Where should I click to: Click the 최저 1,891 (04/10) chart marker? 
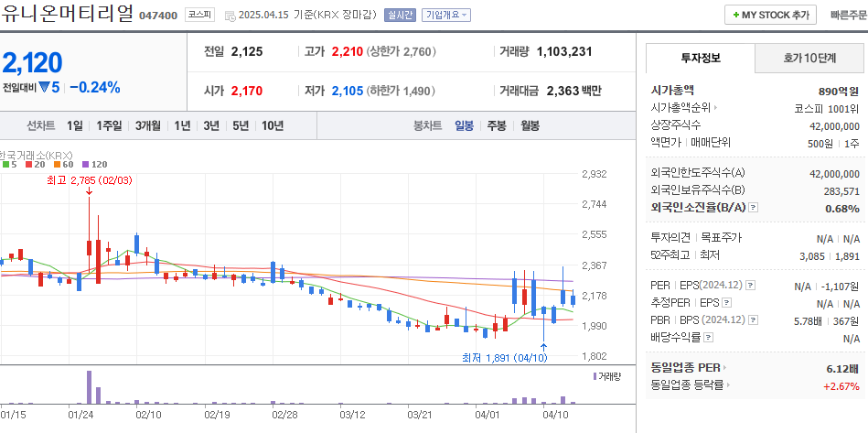tap(505, 358)
